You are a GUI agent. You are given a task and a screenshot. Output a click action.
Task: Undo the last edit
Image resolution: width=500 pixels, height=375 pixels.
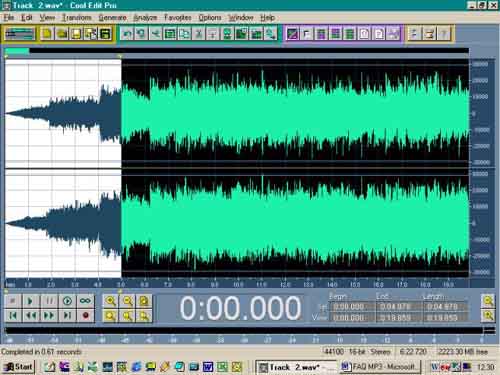tap(127, 34)
